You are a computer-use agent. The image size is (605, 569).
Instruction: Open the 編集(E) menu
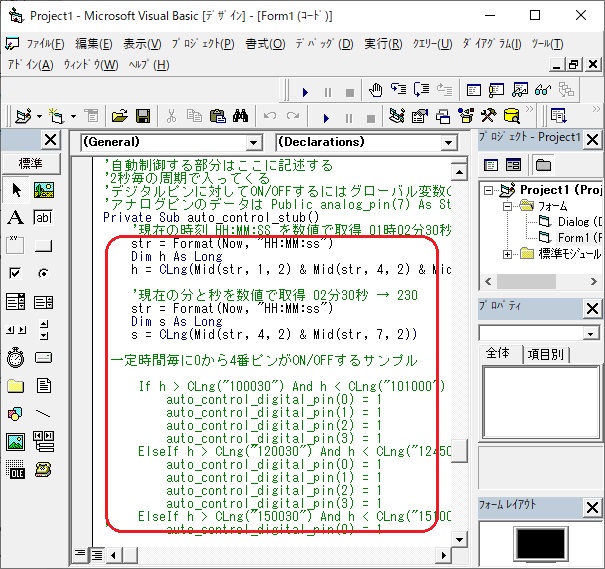[x=94, y=44]
